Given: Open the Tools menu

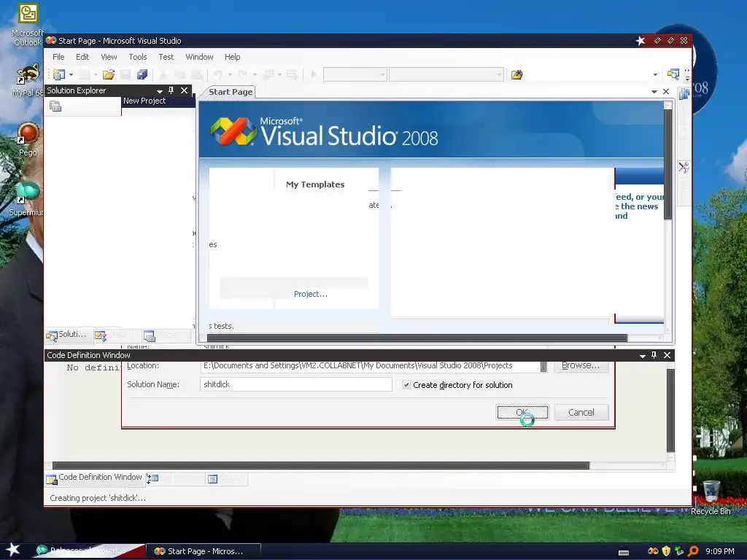Looking at the screenshot, I should (138, 57).
